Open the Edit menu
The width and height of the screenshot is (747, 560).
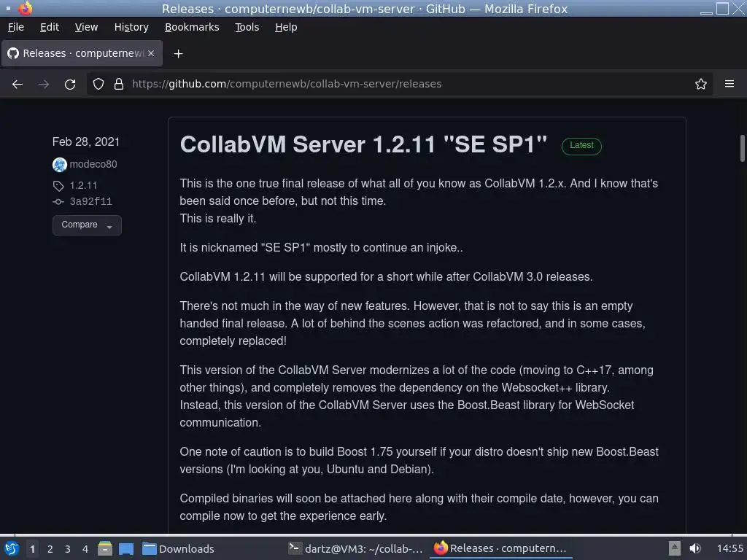[x=50, y=27]
